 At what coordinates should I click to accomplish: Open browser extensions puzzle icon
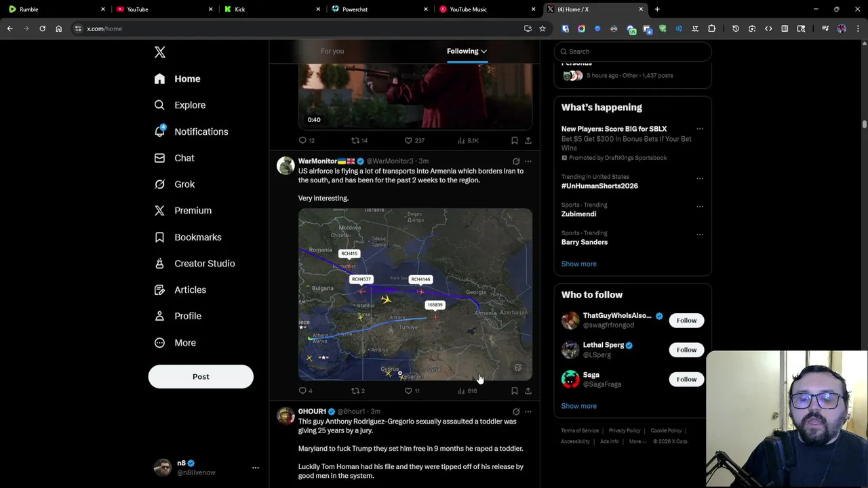click(x=711, y=28)
